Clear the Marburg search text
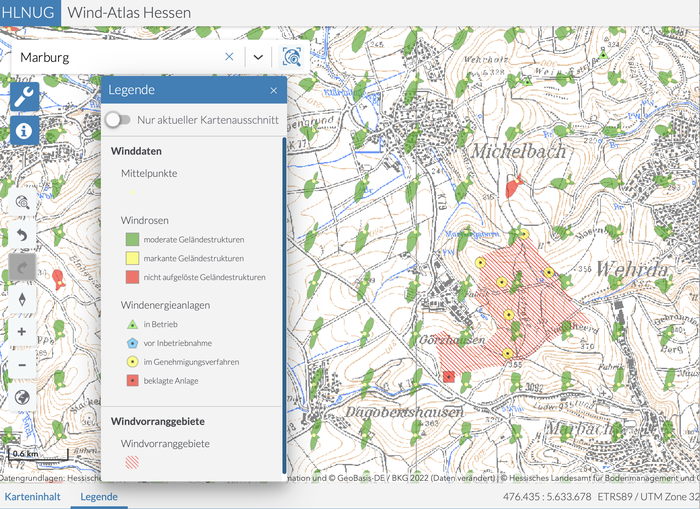700x509 pixels. point(229,57)
